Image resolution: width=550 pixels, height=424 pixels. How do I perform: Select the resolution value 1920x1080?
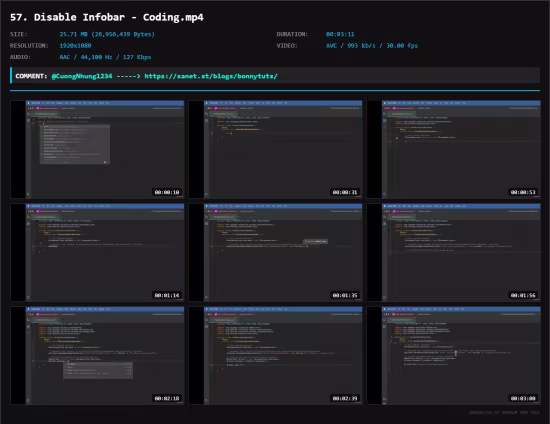pos(75,46)
